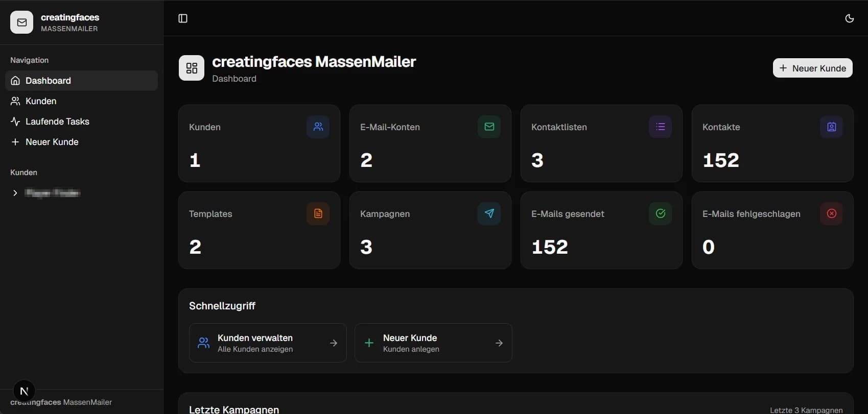Click the Kunden card users icon
Image resolution: width=868 pixels, height=414 pixels.
coord(318,127)
